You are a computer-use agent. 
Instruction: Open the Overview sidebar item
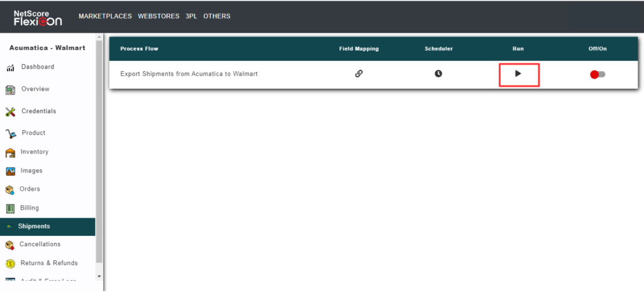[35, 89]
